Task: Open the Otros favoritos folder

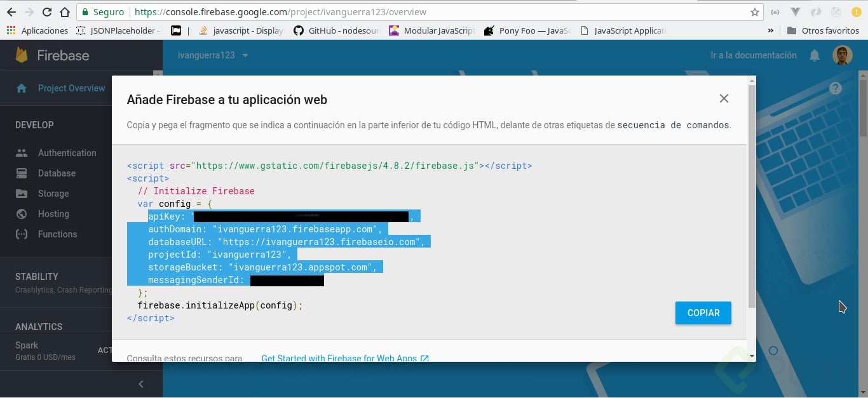Action: tap(823, 30)
